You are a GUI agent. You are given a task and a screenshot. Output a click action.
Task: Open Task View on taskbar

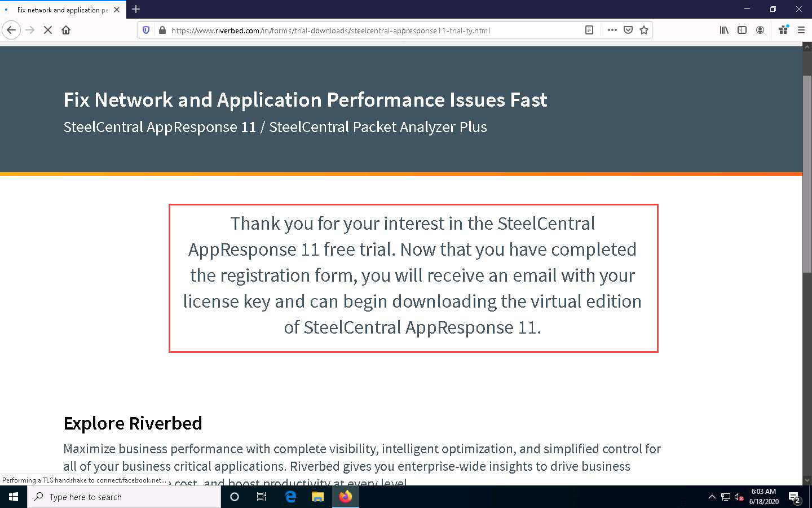coord(262,497)
